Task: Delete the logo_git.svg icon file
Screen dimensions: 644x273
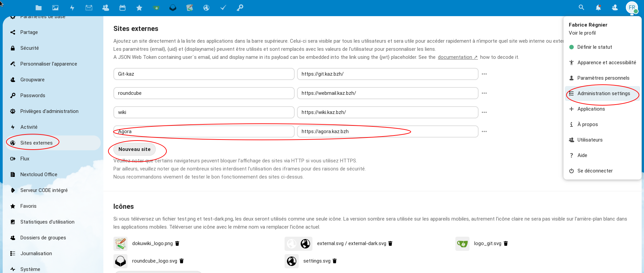Action: click(506, 243)
